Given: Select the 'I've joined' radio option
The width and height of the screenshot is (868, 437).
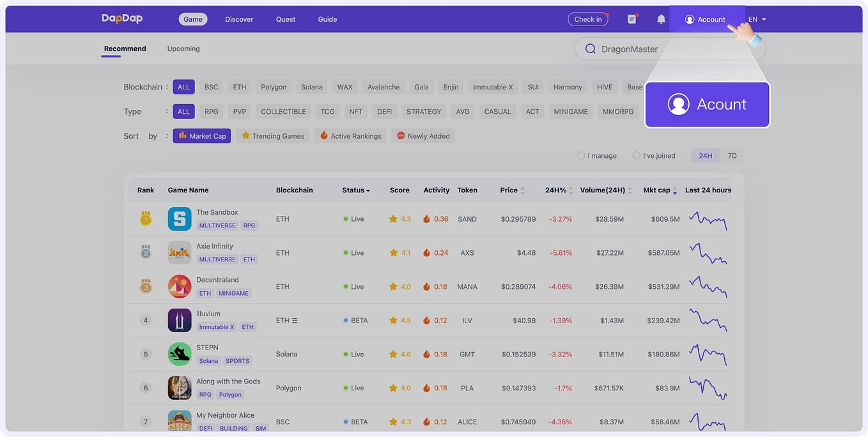Looking at the screenshot, I should point(636,155).
